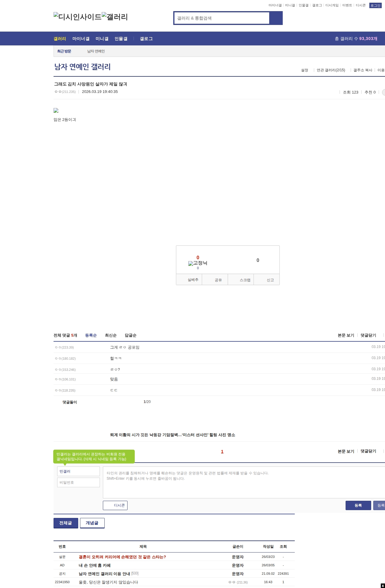Viewport: 385px width, 588px height.
Task: Open 마이너갤 in the top utility links
Action: click(x=275, y=5)
